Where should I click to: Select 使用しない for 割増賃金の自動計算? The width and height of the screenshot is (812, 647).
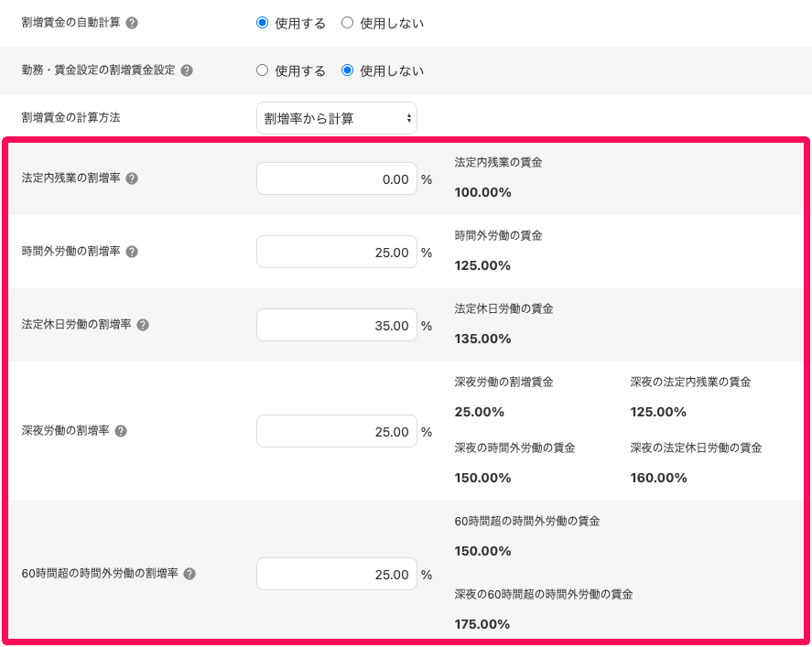point(348,23)
